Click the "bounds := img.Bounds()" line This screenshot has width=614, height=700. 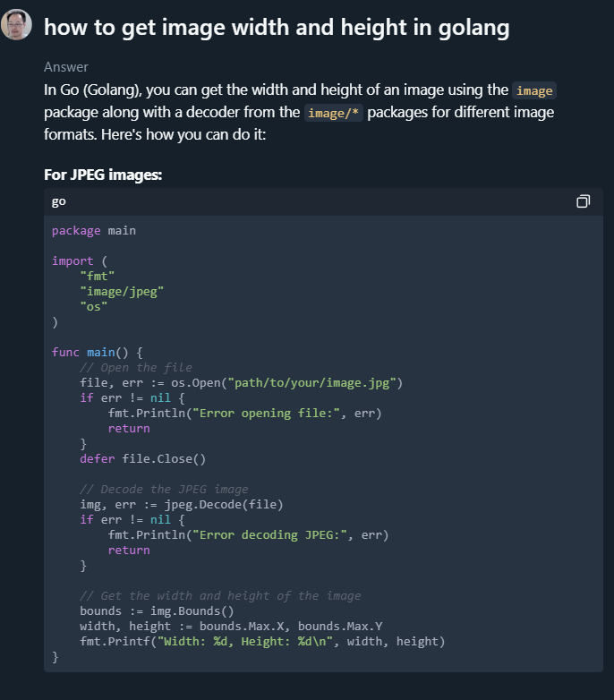coord(156,610)
